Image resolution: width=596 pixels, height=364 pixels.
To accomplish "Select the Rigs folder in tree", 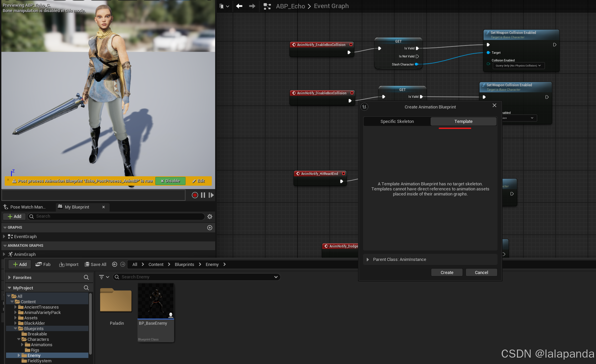I will tap(35, 350).
